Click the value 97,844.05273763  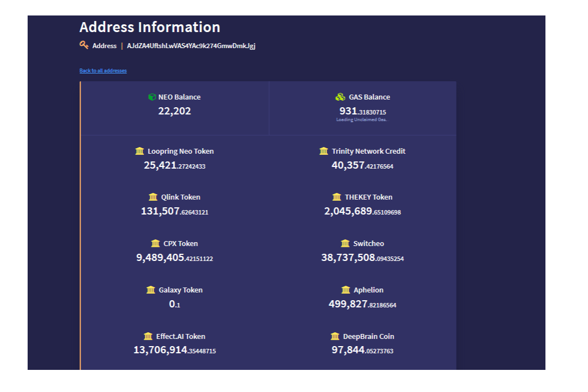[363, 350]
